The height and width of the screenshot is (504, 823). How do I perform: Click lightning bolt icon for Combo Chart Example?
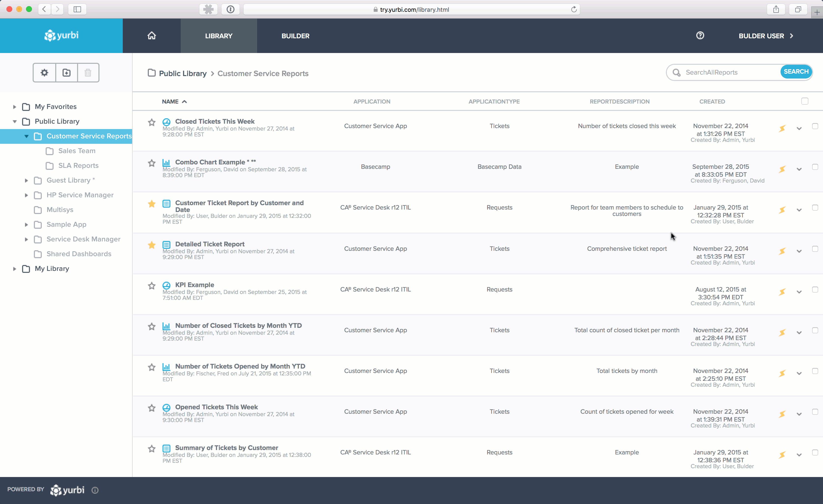(x=782, y=169)
